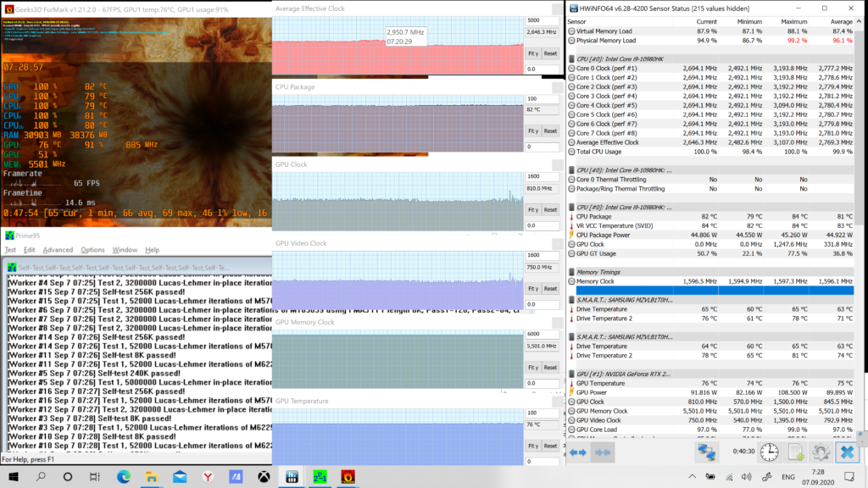Click the Cortana circle on the taskbar
The image size is (868, 488).
68,476
